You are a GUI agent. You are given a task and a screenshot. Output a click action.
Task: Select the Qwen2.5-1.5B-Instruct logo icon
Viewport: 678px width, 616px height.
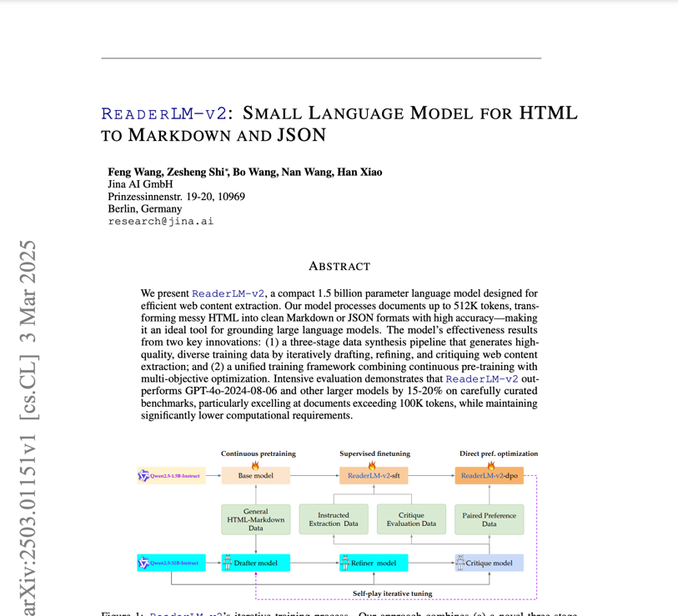coord(143,476)
